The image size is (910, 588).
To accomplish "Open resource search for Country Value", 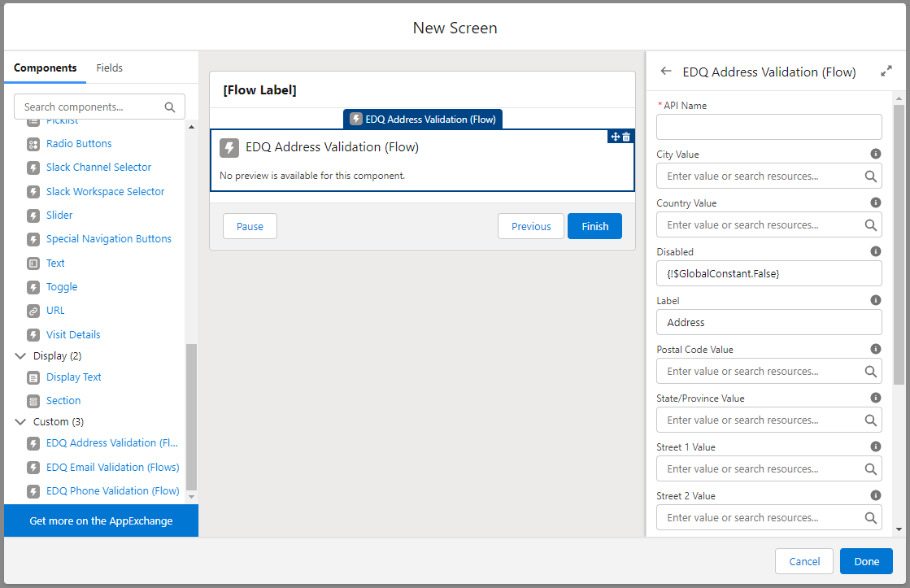I will tap(871, 224).
